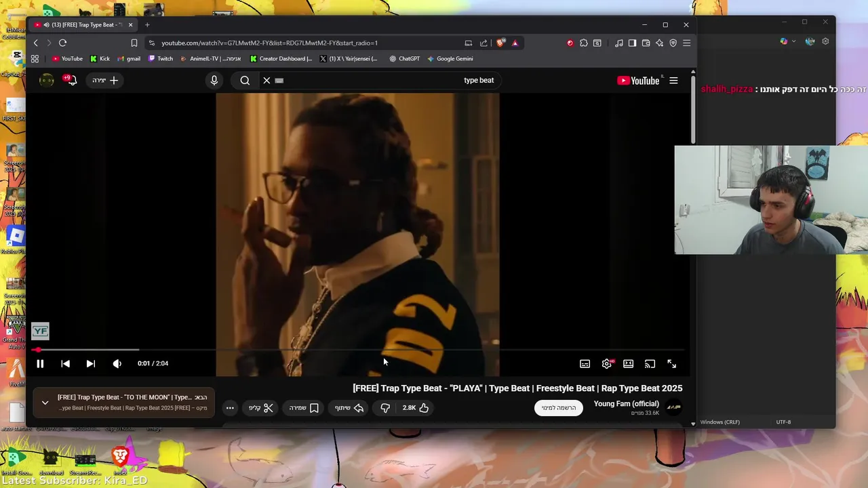View site information icon in address bar
The height and width of the screenshot is (488, 868).
tap(152, 43)
